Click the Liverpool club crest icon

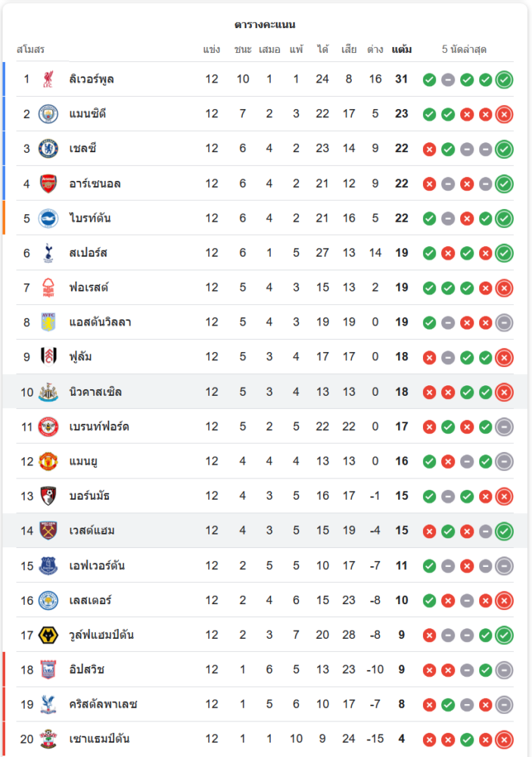point(48,79)
